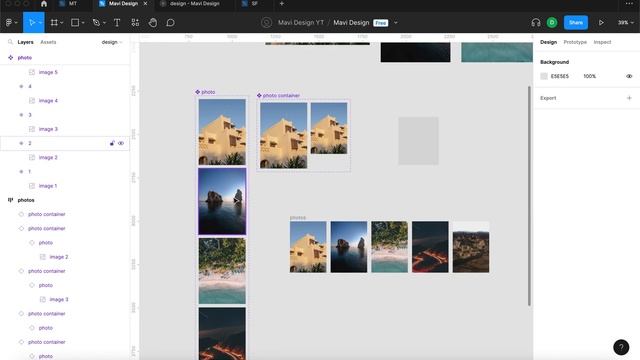Image resolution: width=640 pixels, height=360 pixels.
Task: Lock layer 2 with the lock icon
Action: [x=112, y=143]
